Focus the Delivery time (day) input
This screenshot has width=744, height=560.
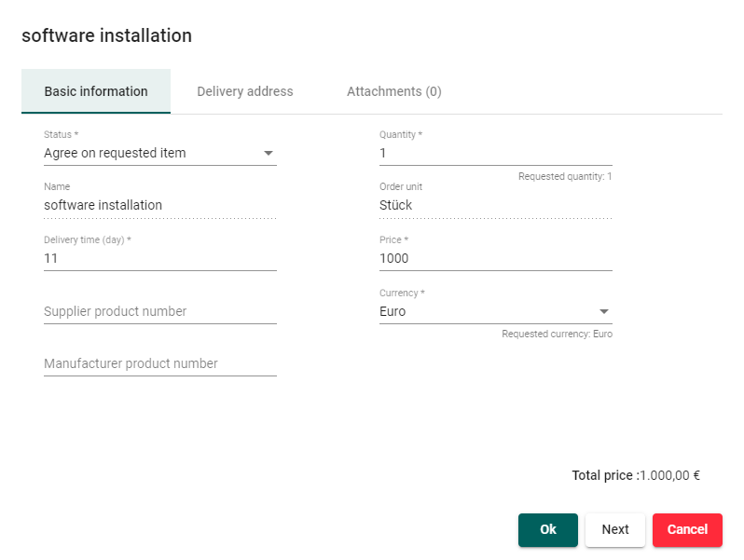pos(159,258)
